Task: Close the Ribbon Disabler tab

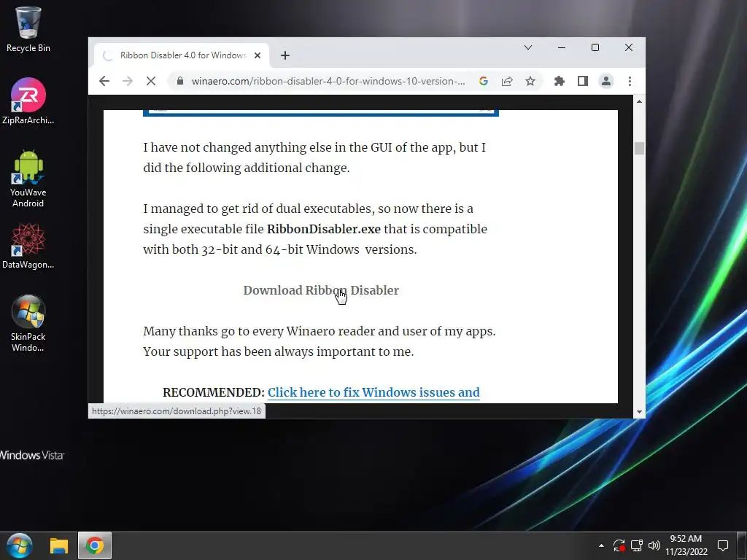Action: (258, 55)
